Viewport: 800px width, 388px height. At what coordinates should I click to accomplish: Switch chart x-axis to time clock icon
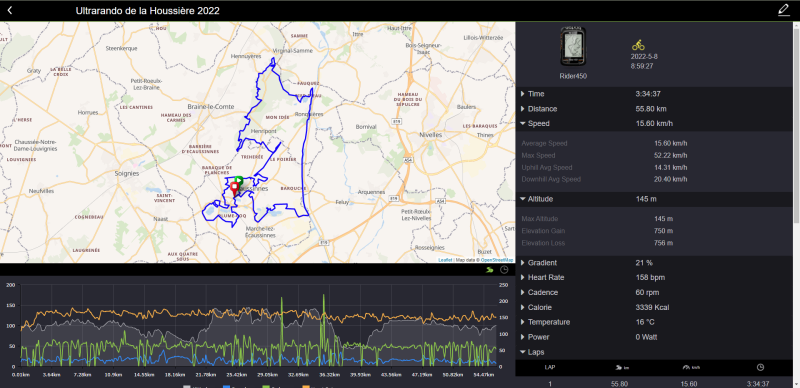tap(504, 270)
